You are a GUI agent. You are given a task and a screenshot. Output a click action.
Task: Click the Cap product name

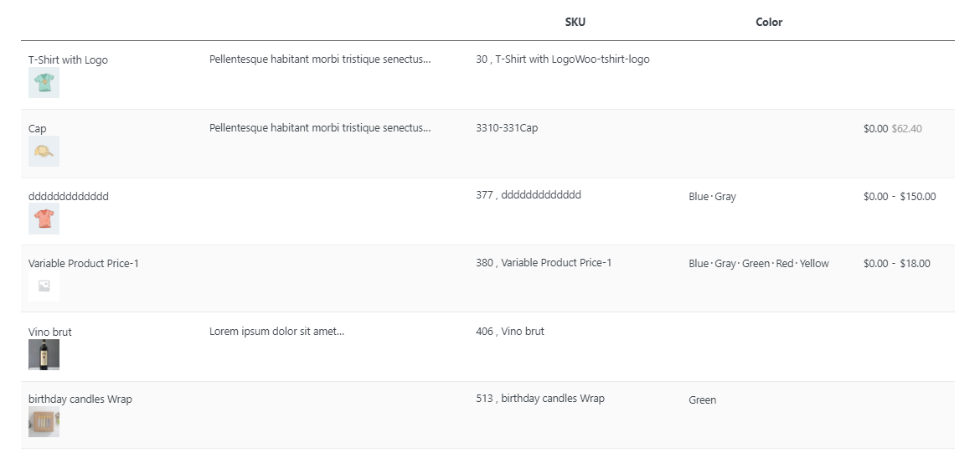pos(38,129)
